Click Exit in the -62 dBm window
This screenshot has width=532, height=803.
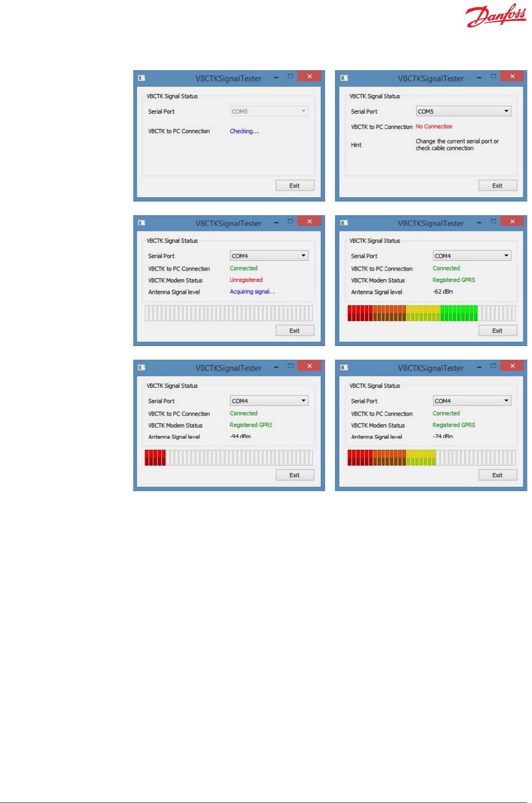(x=497, y=330)
